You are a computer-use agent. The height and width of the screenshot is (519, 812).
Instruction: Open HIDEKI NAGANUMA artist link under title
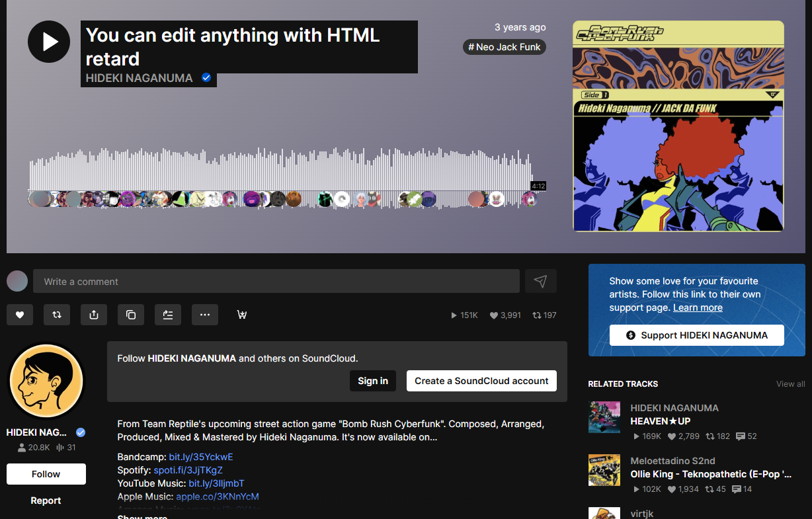[x=140, y=78]
